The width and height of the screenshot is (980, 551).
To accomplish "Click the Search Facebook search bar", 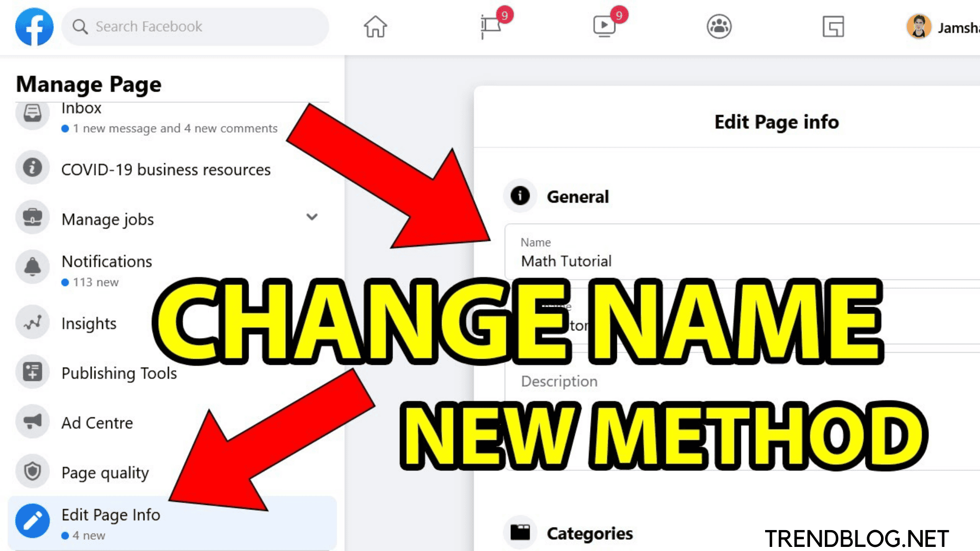I will pos(194,26).
